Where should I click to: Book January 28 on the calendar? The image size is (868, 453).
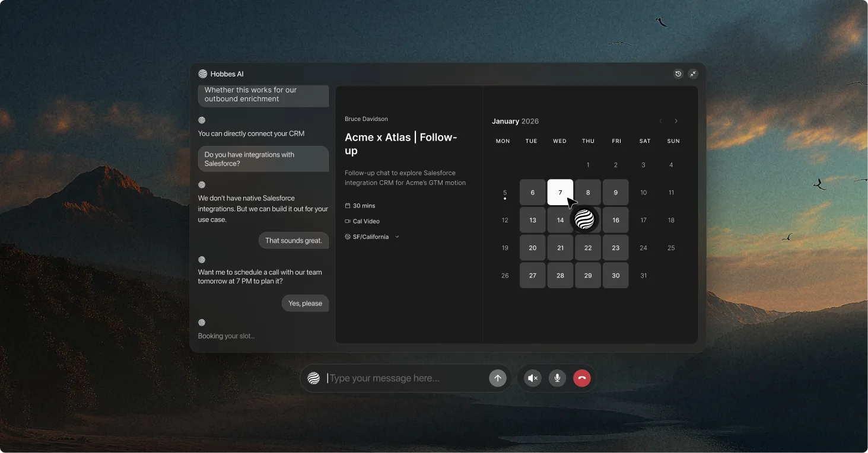click(560, 275)
